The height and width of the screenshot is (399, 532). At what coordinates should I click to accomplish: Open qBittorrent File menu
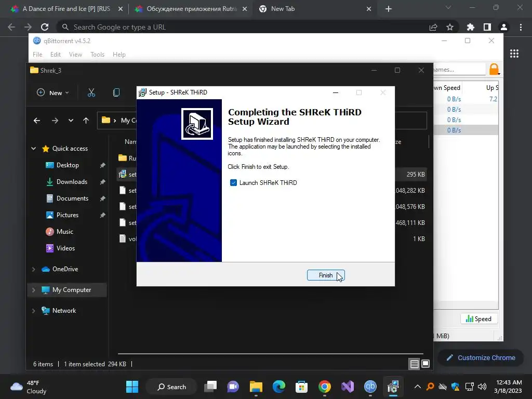(37, 54)
